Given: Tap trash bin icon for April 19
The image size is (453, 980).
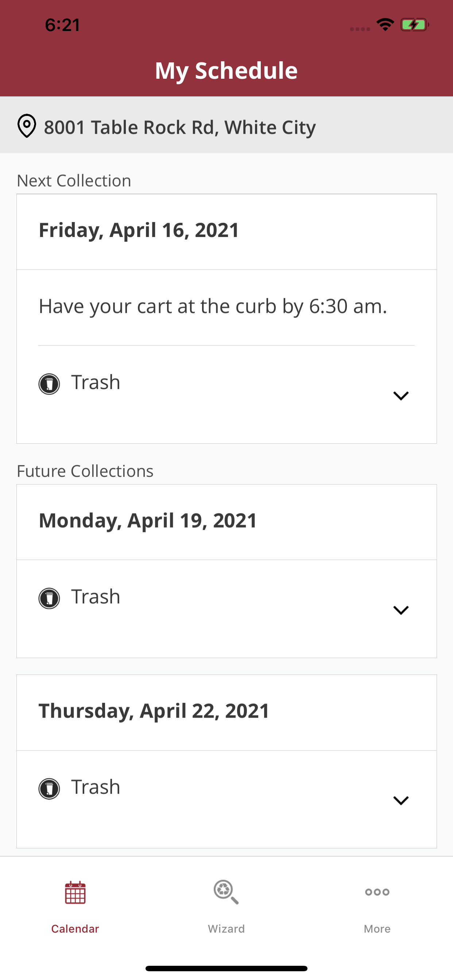Looking at the screenshot, I should tap(49, 598).
